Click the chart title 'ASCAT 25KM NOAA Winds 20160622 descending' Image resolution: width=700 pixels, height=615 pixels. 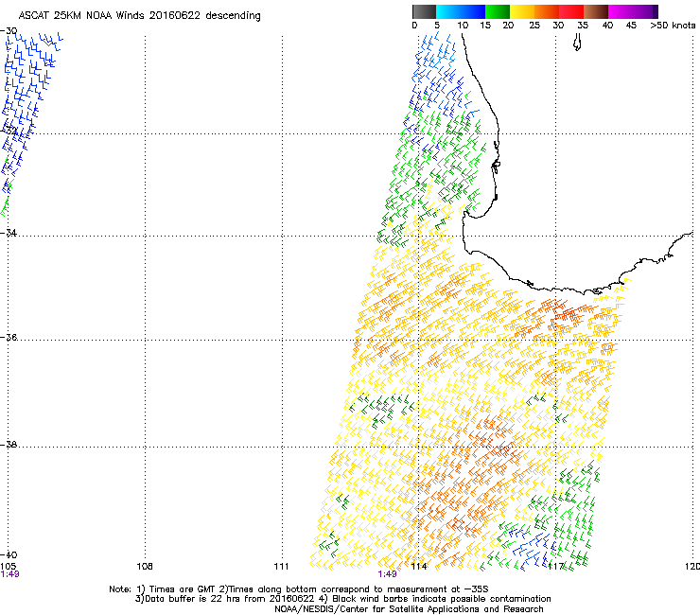tap(139, 16)
